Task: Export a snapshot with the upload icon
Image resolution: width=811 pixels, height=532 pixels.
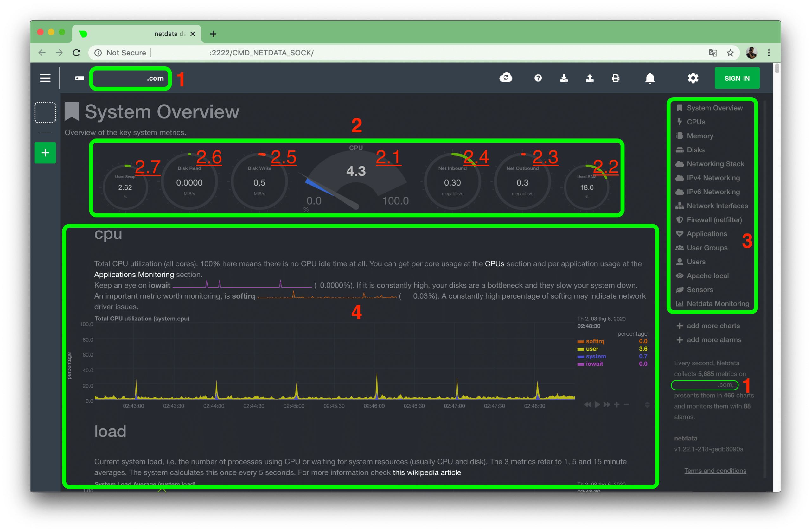Action: [590, 78]
